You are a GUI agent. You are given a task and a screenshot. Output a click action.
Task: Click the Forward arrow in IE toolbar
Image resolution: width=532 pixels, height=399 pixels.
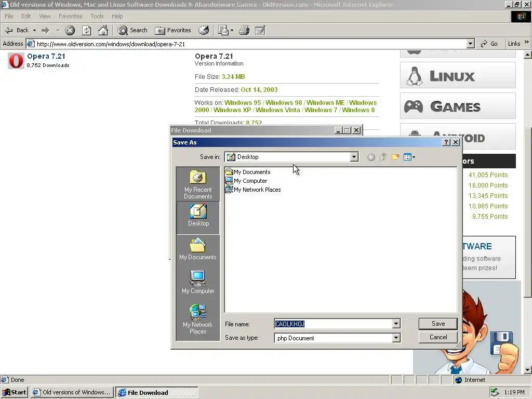[46, 30]
